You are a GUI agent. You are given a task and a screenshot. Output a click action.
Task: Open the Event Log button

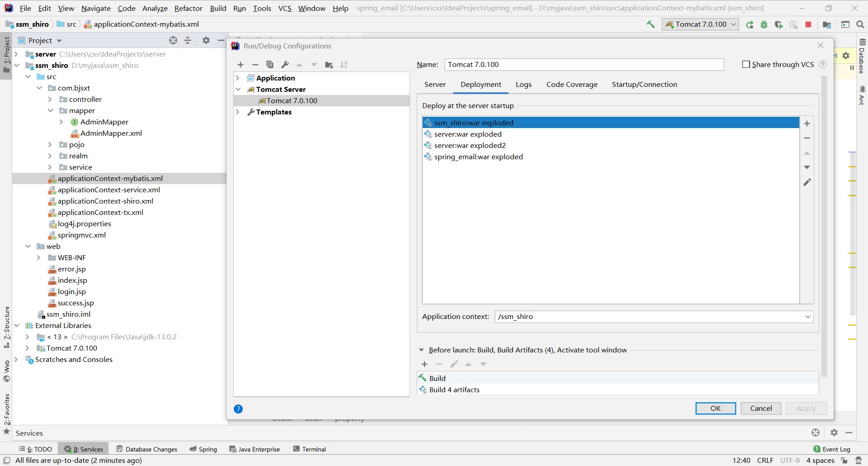point(832,449)
